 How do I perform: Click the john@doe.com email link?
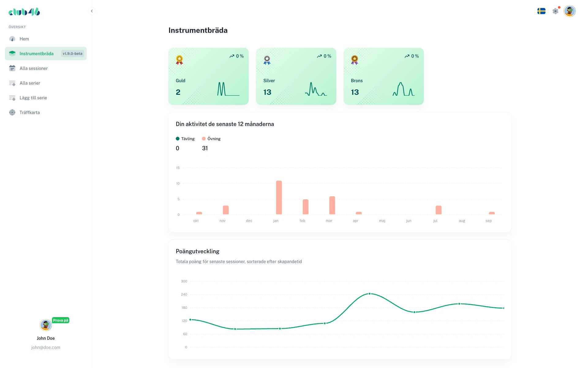click(x=46, y=347)
